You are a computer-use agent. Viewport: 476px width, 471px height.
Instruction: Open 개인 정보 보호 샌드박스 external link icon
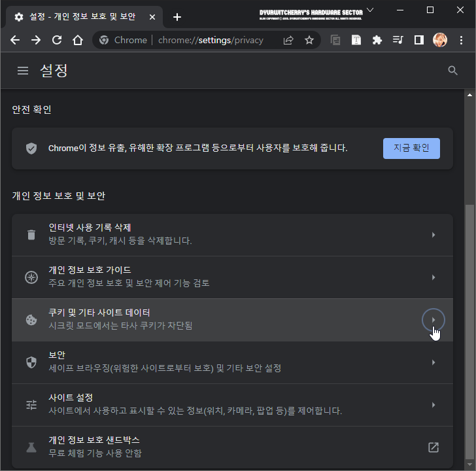click(433, 447)
